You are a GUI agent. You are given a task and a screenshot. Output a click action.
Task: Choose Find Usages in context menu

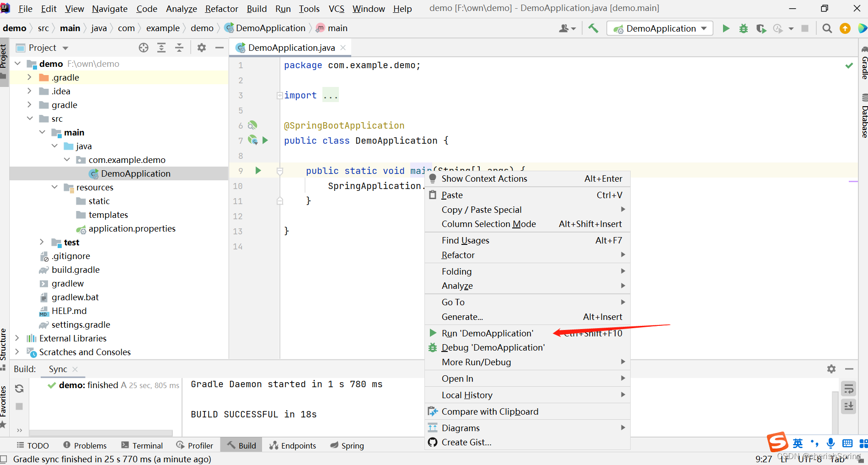(528, 240)
